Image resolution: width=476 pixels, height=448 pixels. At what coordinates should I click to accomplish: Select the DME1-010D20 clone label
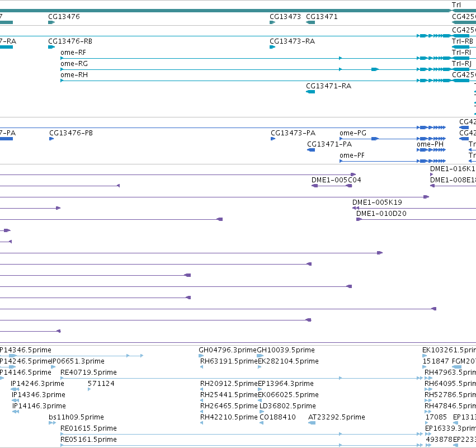381,214
